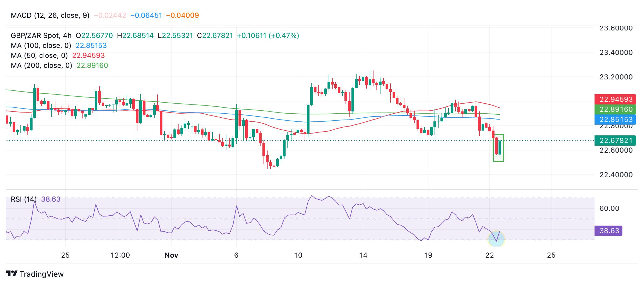The width and height of the screenshot is (644, 284).
Task: Click the 22 date on time axis
Action: coord(490,255)
